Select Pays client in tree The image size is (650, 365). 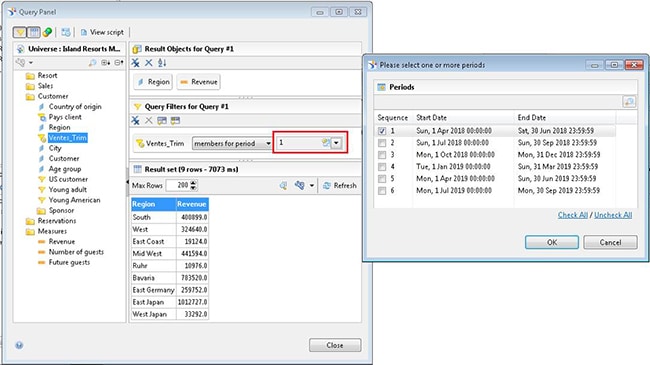[60, 117]
